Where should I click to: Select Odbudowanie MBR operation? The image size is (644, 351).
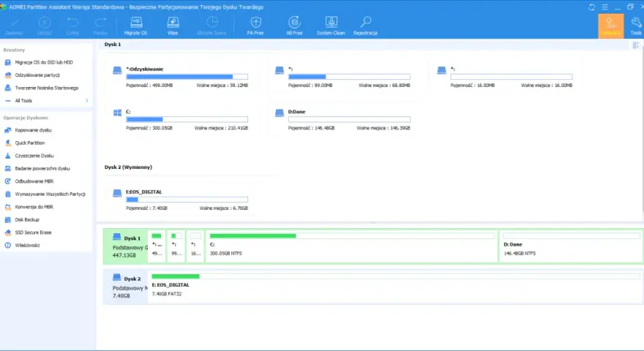coord(34,181)
